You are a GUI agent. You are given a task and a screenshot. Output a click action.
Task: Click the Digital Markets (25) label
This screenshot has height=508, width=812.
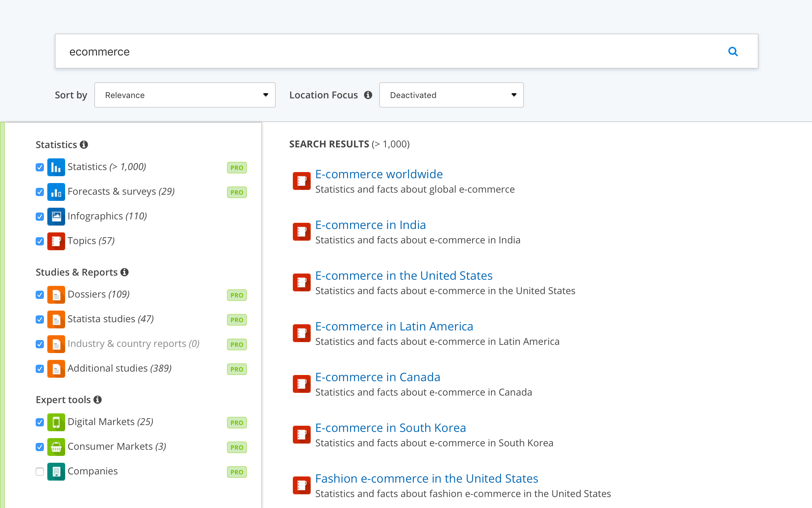[110, 422]
